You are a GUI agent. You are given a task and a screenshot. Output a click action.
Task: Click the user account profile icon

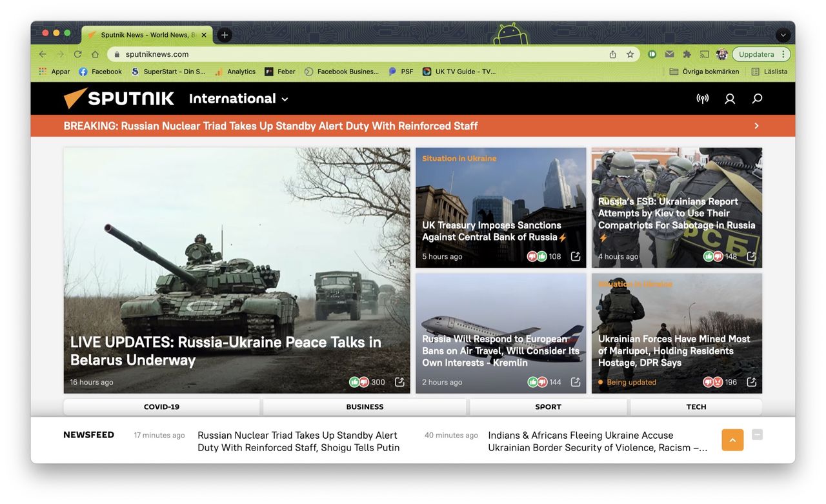pyautogui.click(x=730, y=99)
